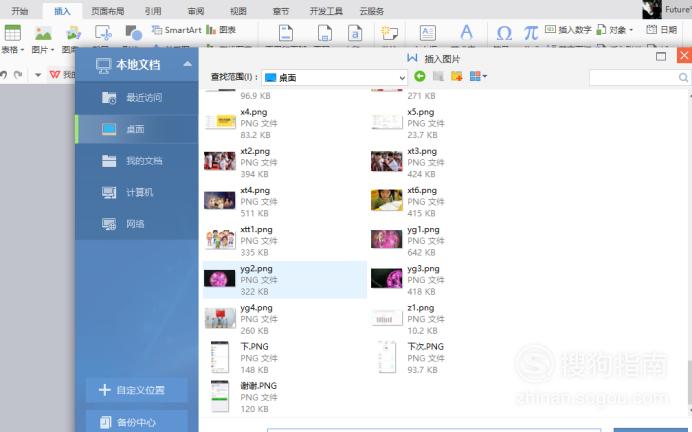Go back with green arrow icon

pyautogui.click(x=420, y=76)
